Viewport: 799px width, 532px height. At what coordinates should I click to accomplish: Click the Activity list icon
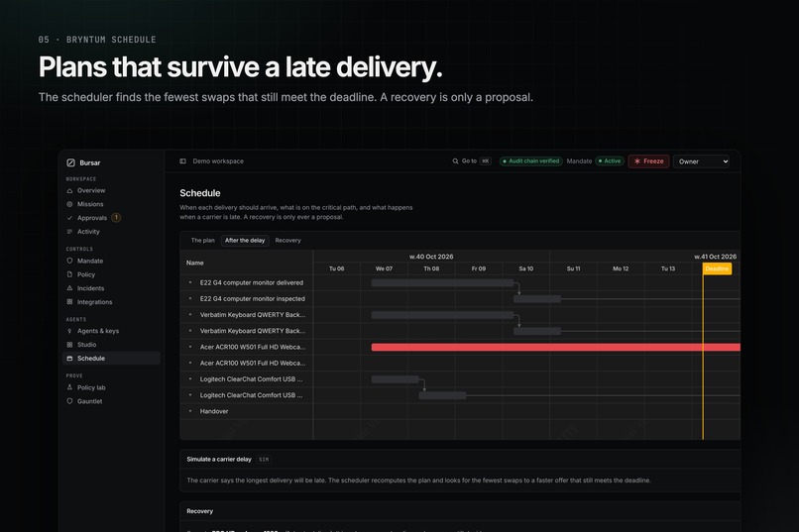(x=69, y=232)
